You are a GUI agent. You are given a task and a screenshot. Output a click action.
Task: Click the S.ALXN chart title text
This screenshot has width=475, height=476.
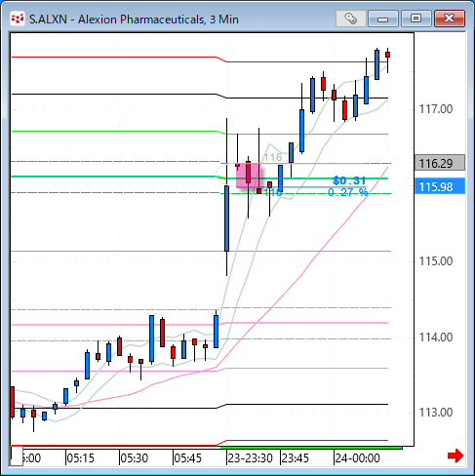click(x=134, y=20)
